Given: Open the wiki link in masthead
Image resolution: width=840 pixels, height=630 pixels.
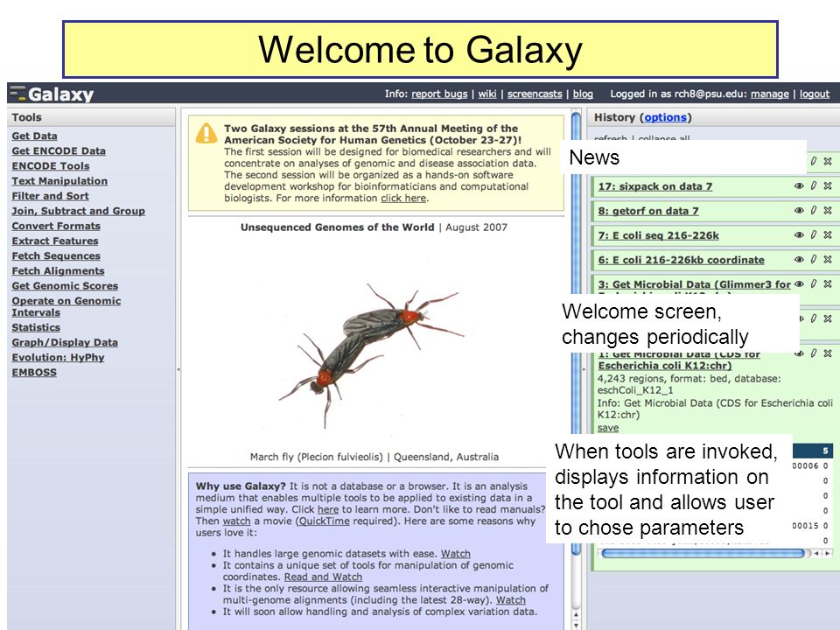Looking at the screenshot, I should click(x=487, y=94).
